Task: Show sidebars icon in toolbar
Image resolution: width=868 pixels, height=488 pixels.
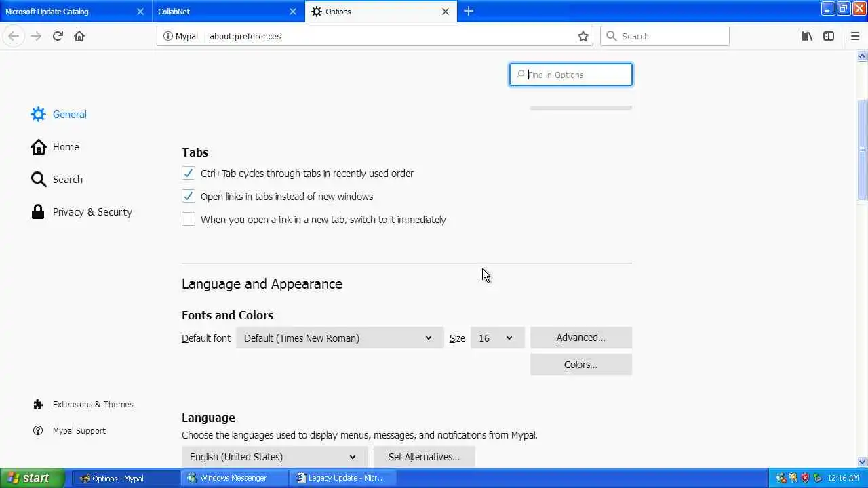Action: pos(829,36)
